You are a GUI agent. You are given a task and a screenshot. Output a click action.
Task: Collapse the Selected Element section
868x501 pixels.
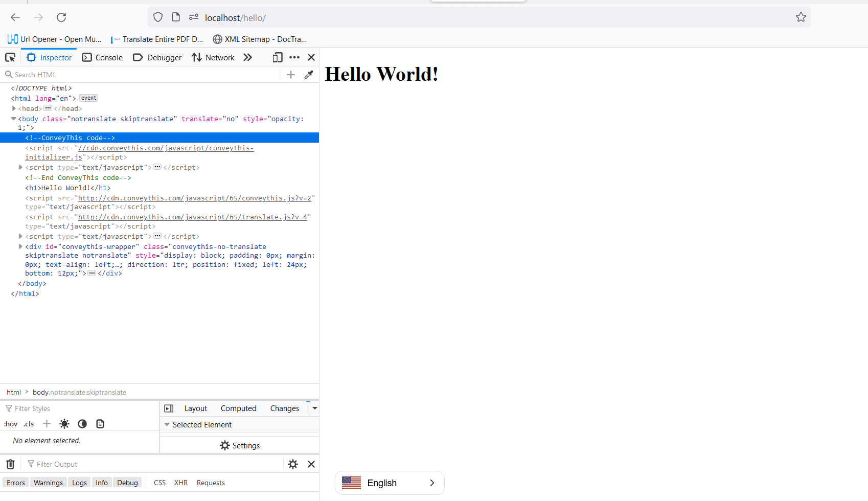[167, 425]
